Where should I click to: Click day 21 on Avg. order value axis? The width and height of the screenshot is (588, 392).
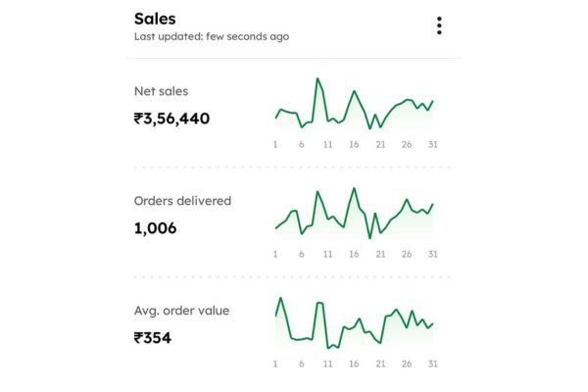pos(380,365)
